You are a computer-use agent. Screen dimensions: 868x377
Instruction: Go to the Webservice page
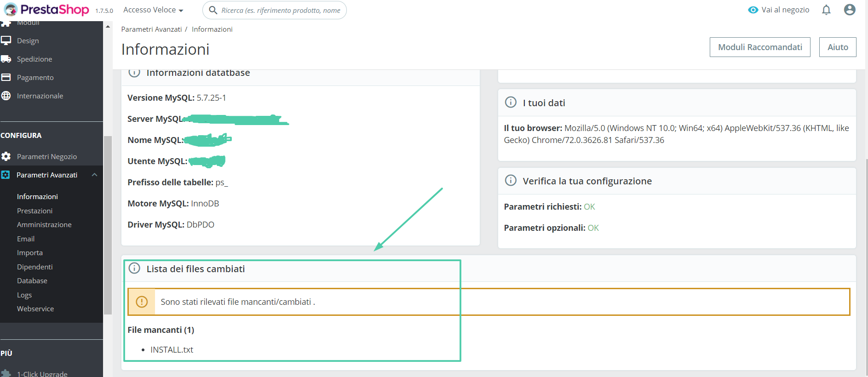[x=35, y=308]
